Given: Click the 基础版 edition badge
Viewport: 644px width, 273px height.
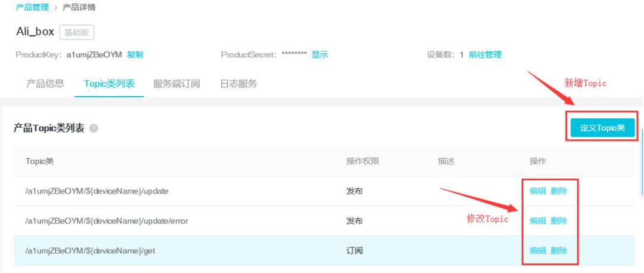Looking at the screenshot, I should pyautogui.click(x=77, y=32).
